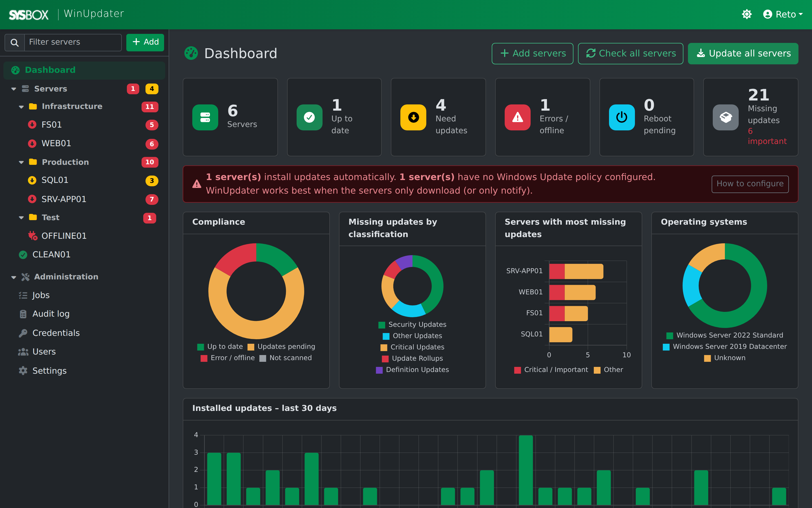Click the Settings gear icon in sidebar
812x508 pixels.
pyautogui.click(x=23, y=371)
